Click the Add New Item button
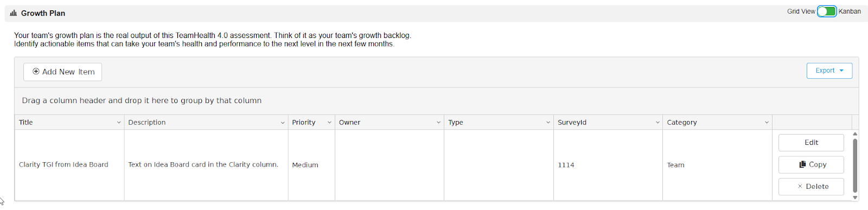The width and height of the screenshot is (868, 210). [63, 72]
